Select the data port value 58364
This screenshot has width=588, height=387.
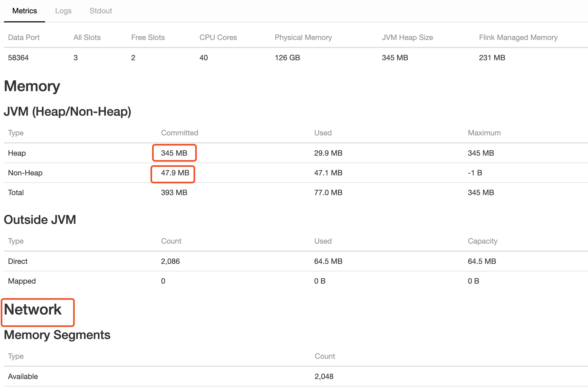click(18, 58)
